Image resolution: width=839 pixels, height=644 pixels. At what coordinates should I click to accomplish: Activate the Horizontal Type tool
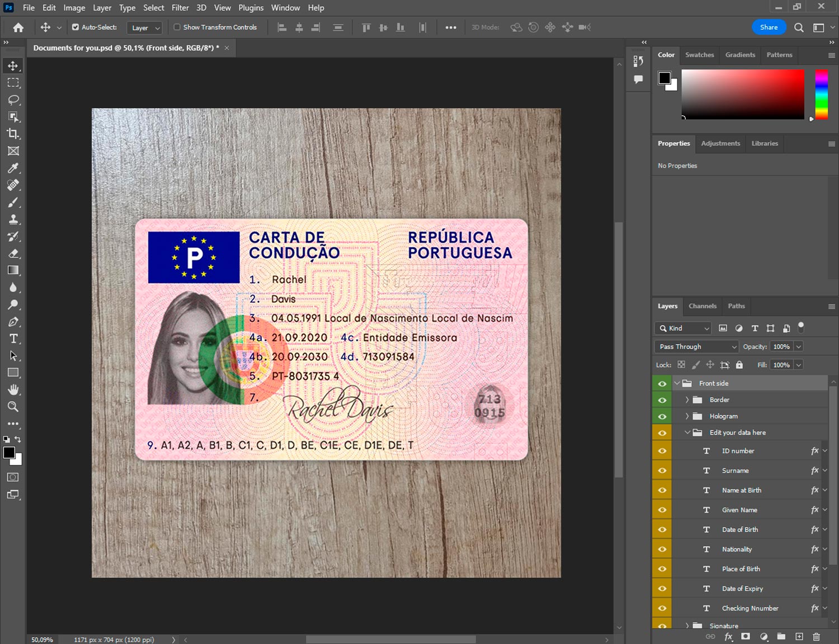[x=13, y=339]
